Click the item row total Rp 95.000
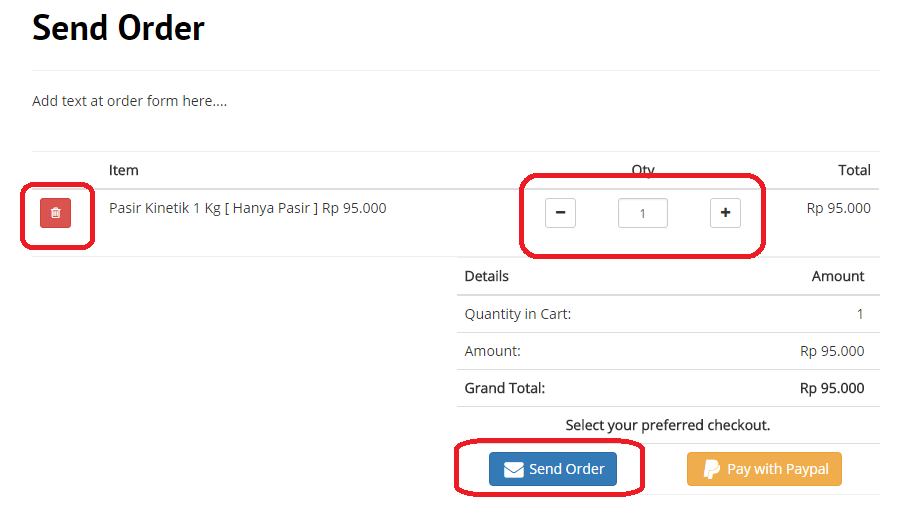 pyautogui.click(x=838, y=208)
